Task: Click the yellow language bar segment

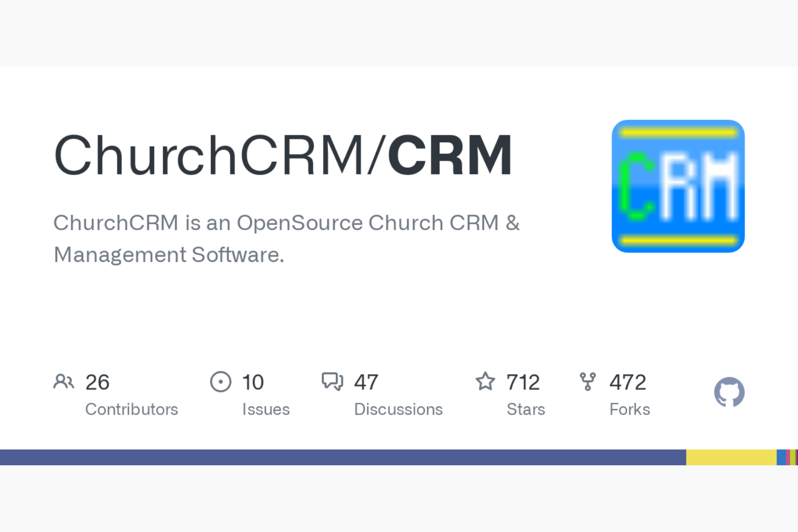Action: click(731, 457)
